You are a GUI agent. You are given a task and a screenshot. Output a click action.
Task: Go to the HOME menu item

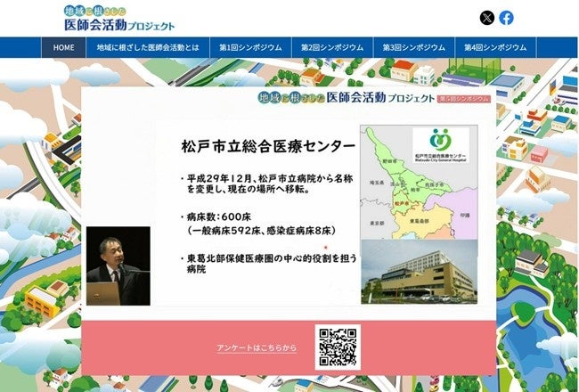pyautogui.click(x=63, y=47)
